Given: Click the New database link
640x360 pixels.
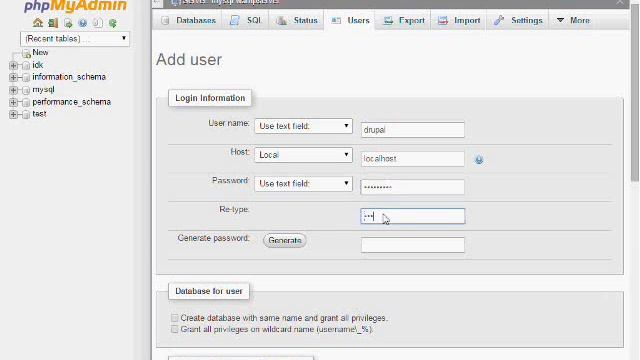Looking at the screenshot, I should 40,53.
